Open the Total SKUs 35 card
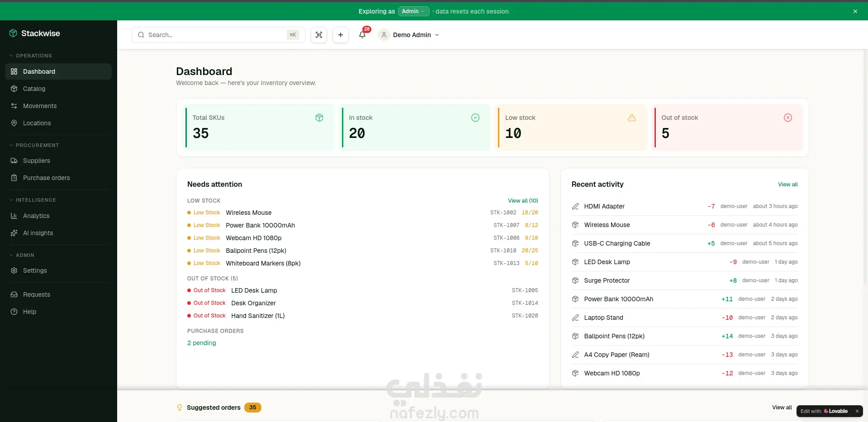The image size is (868, 422). coord(258,128)
